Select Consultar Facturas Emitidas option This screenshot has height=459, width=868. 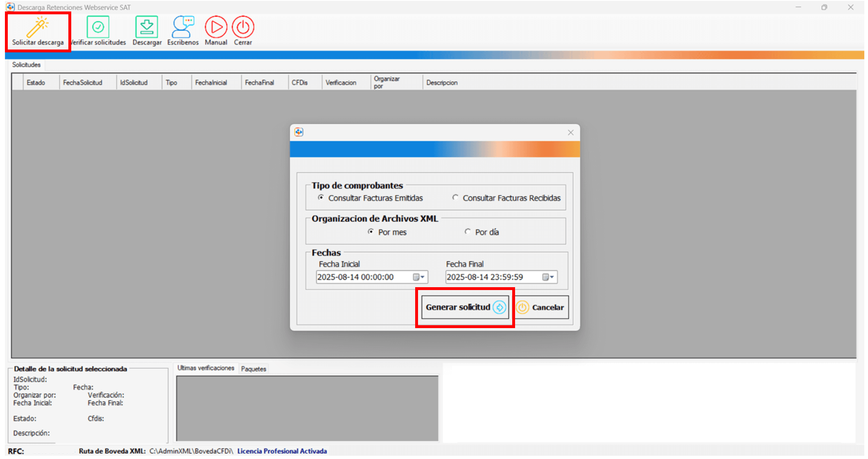(x=371, y=198)
